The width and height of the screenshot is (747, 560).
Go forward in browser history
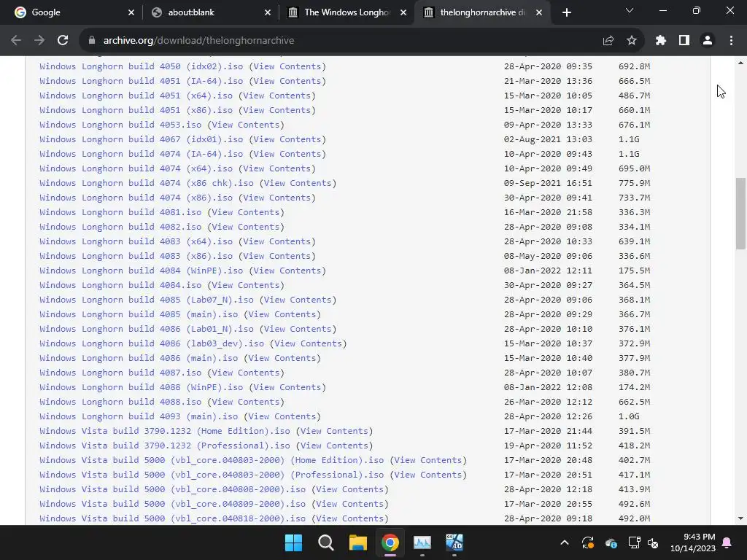pyautogui.click(x=39, y=41)
